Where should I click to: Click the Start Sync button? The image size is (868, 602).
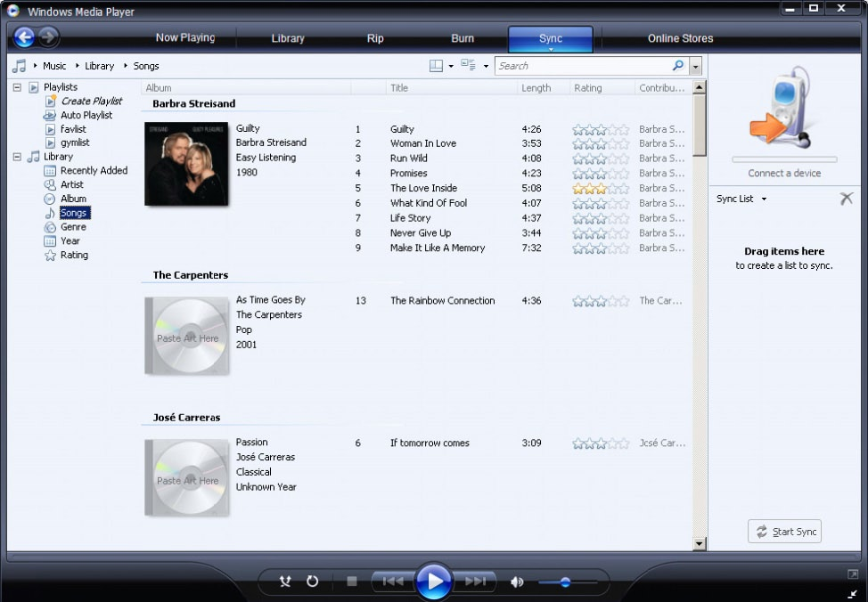(x=784, y=531)
